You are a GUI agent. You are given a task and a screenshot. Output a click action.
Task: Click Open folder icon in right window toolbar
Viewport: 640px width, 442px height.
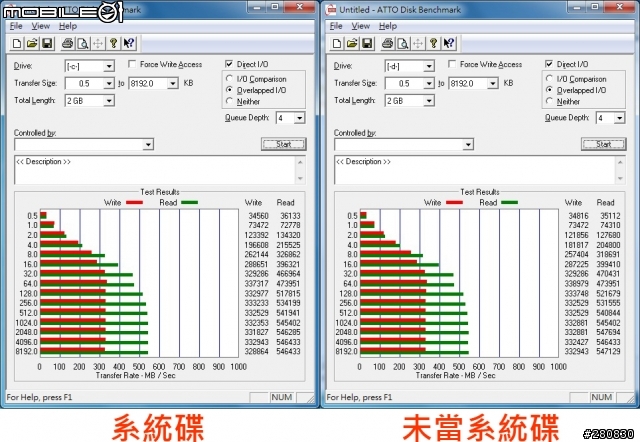coord(352,43)
